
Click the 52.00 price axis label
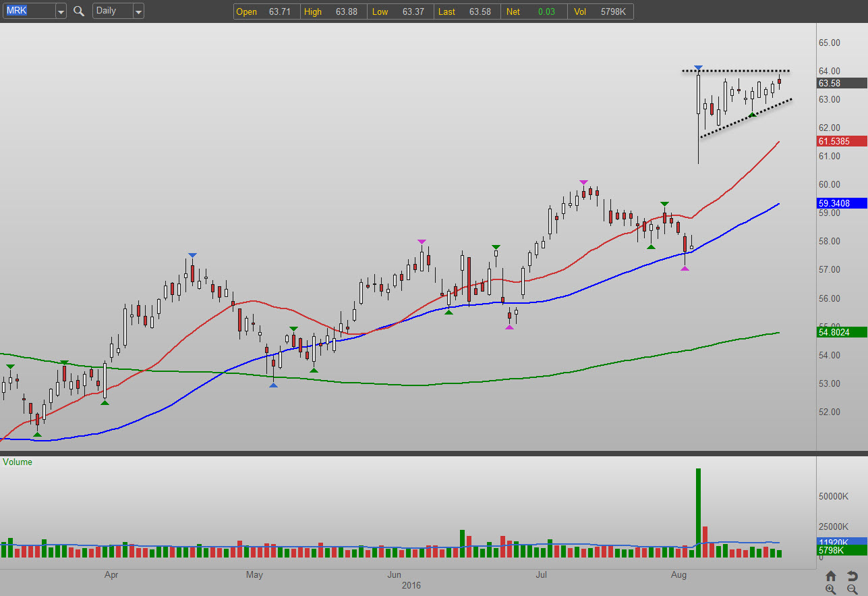click(x=828, y=412)
